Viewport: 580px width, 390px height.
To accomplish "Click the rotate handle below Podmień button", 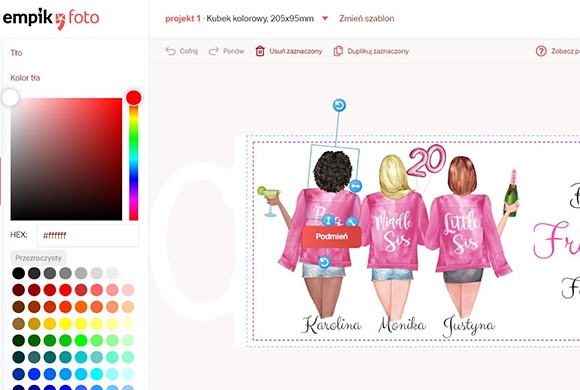I will pos(324,262).
